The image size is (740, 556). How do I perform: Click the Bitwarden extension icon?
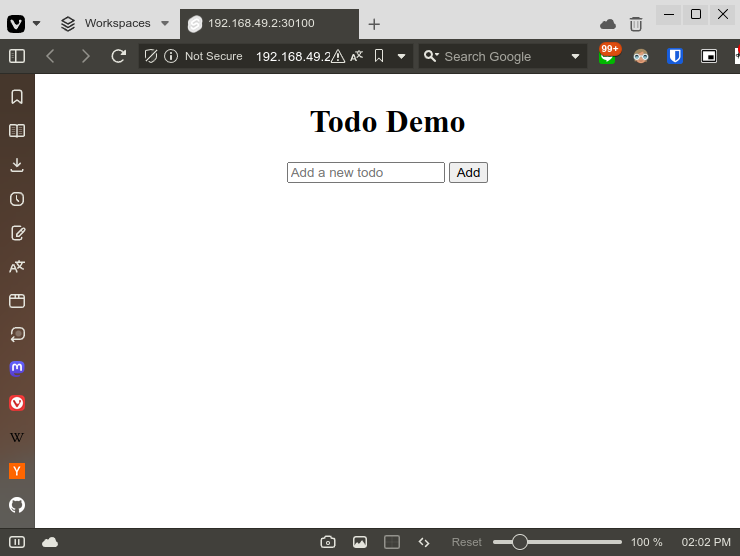click(675, 56)
